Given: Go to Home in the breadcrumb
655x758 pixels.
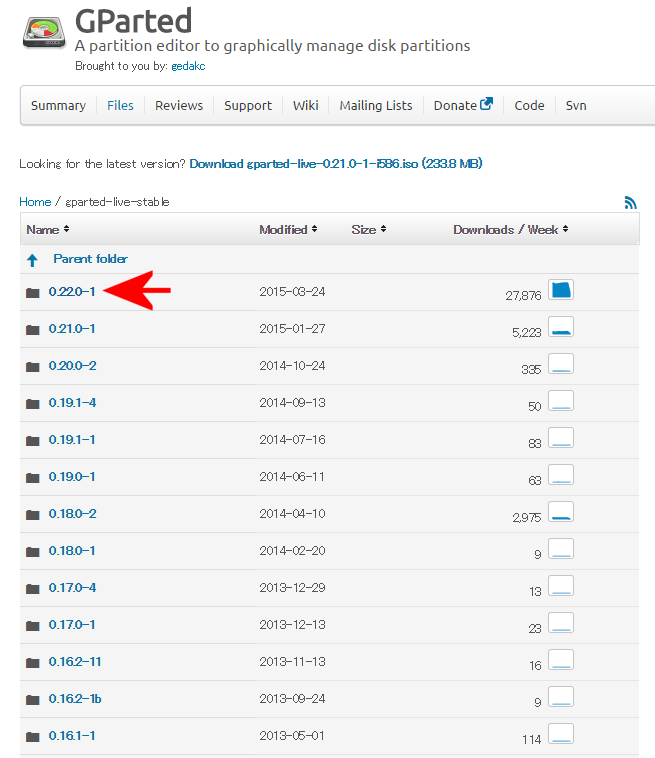Looking at the screenshot, I should click(x=35, y=202).
